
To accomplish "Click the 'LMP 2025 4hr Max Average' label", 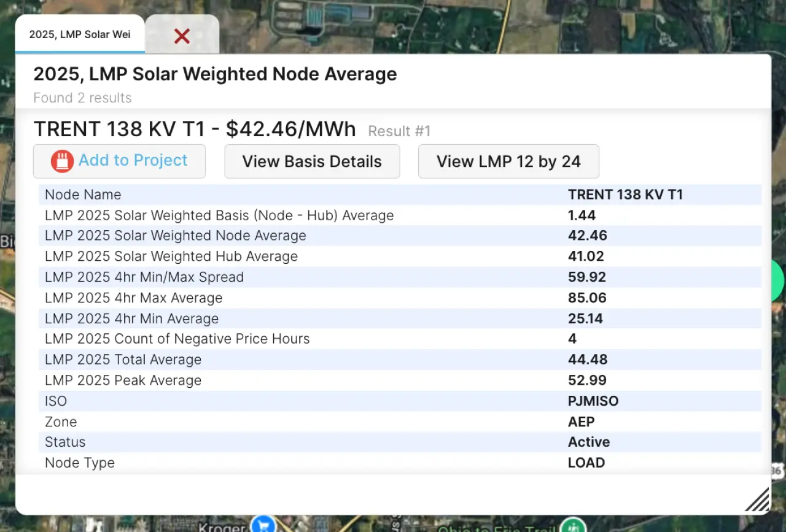I will 134,298.
